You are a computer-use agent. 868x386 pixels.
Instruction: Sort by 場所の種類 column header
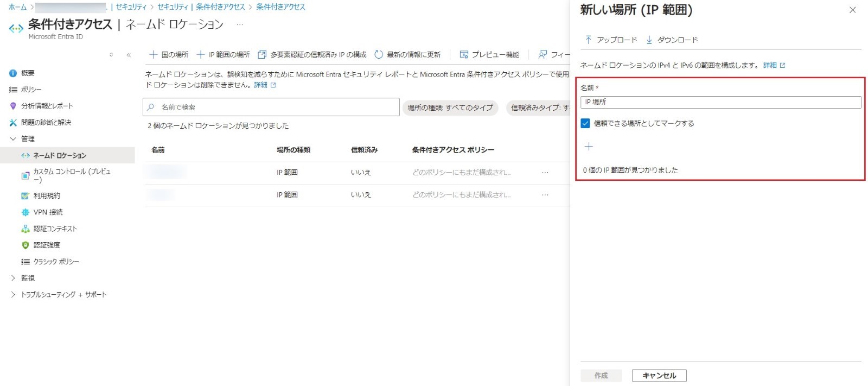tap(293, 150)
